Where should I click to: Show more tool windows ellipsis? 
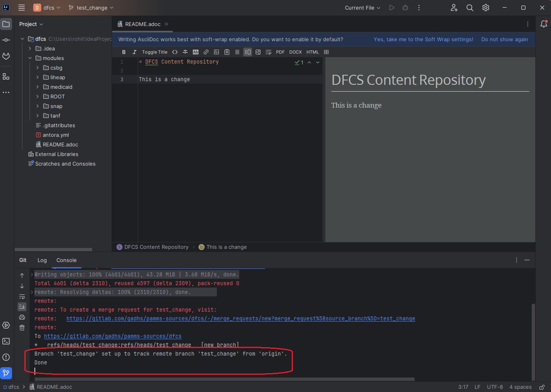click(6, 92)
